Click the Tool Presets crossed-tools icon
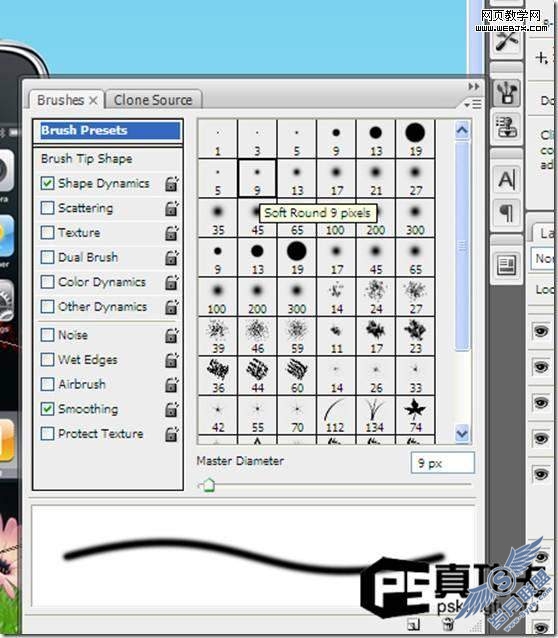Screen dimensions: 558x638 (x=507, y=41)
